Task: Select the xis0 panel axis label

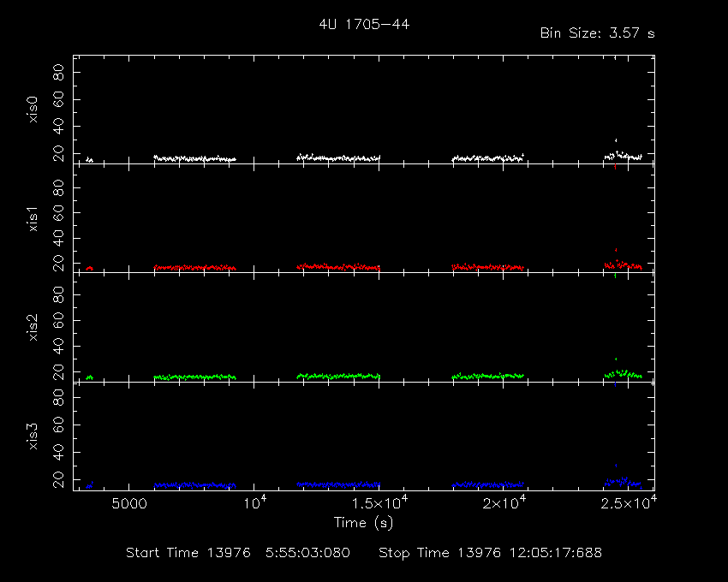Action: [x=33, y=110]
